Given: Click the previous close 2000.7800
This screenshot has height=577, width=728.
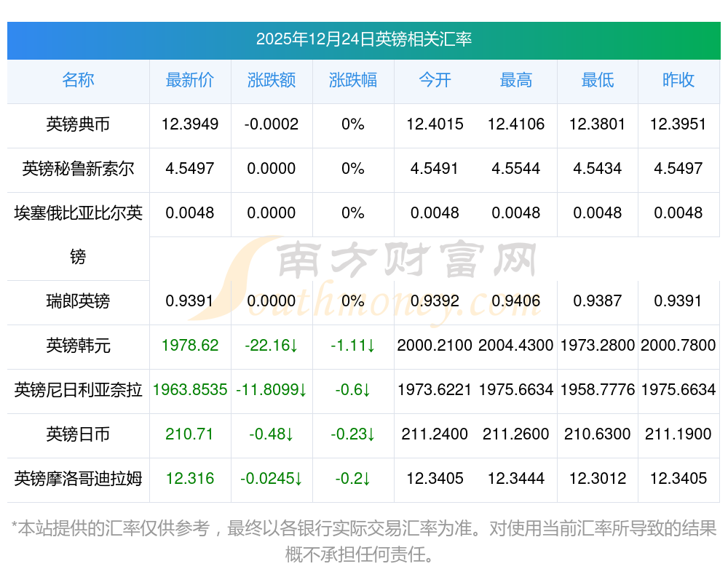Looking at the screenshot, I should 678,346.
